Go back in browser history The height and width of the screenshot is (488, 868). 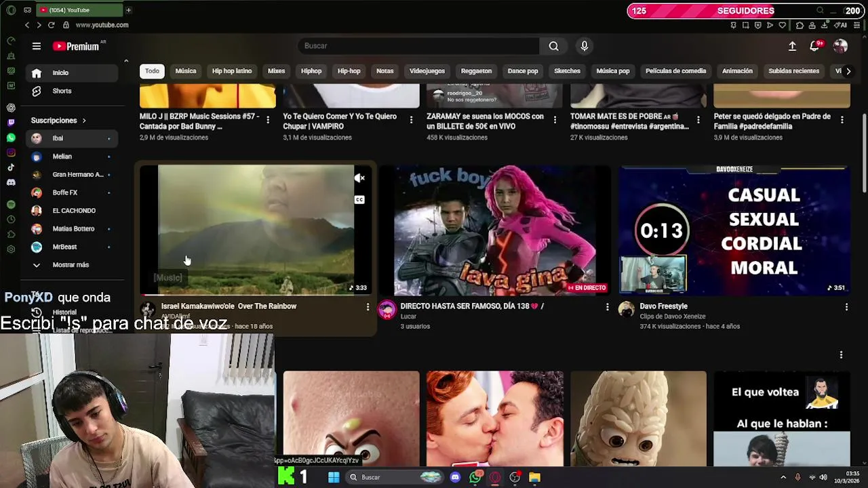(27, 25)
